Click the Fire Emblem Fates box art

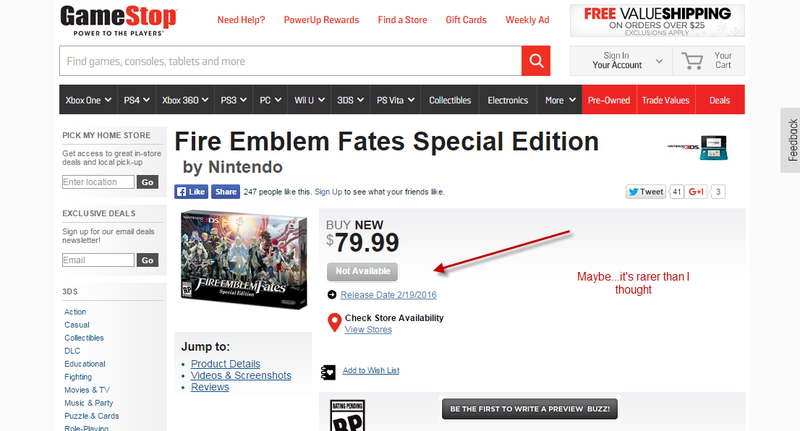pyautogui.click(x=244, y=260)
